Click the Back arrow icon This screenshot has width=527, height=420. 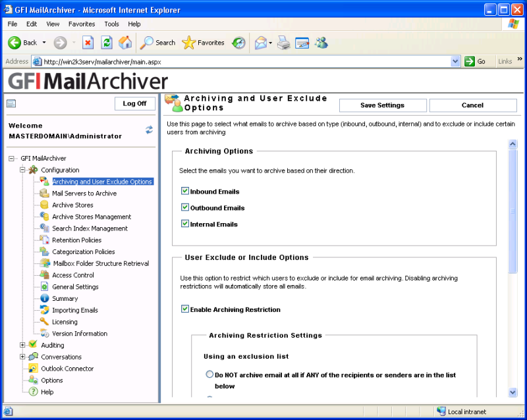[14, 43]
